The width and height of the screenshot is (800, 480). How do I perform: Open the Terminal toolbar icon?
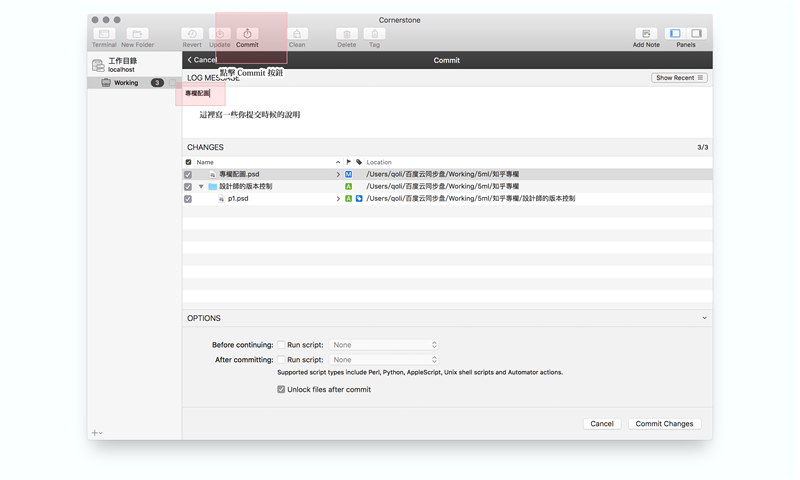point(104,34)
